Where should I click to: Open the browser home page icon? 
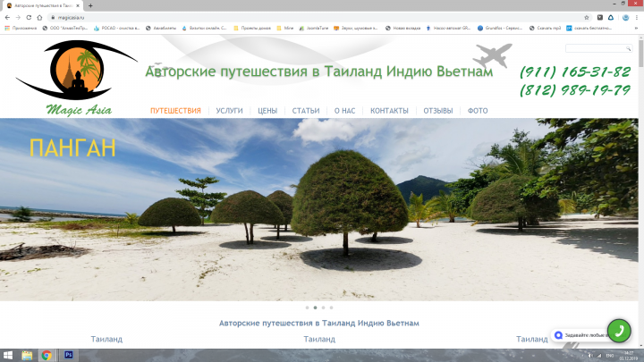coord(39,18)
